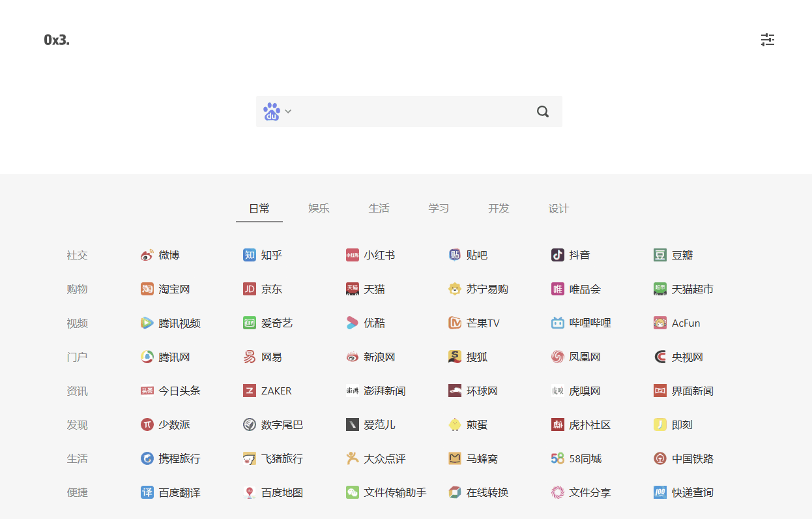Click the Mango TV (芒果TV) icon

click(x=455, y=323)
